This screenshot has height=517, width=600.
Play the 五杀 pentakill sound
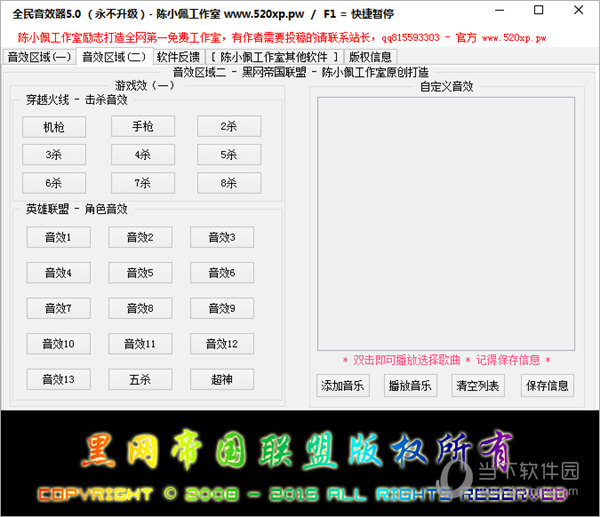(x=140, y=380)
